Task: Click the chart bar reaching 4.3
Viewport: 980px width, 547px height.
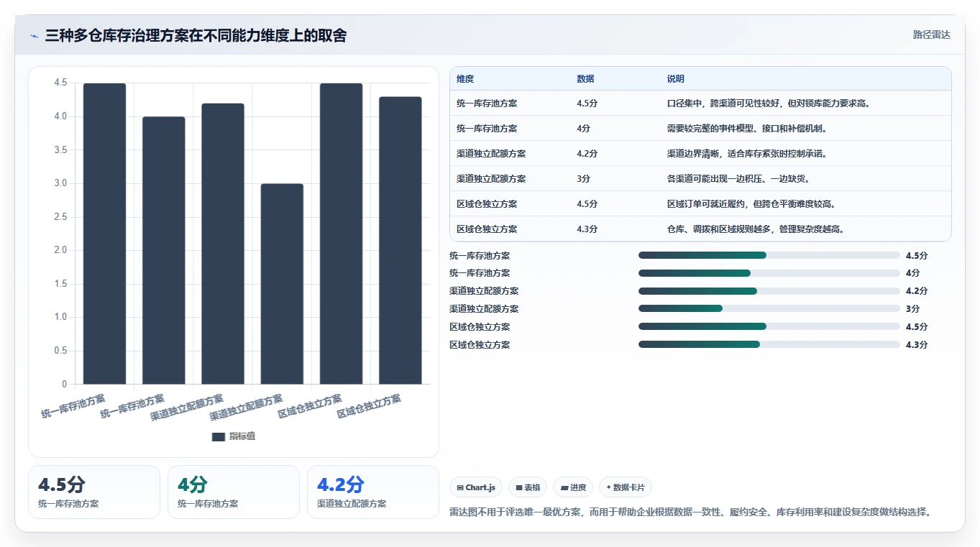Action: (x=400, y=240)
